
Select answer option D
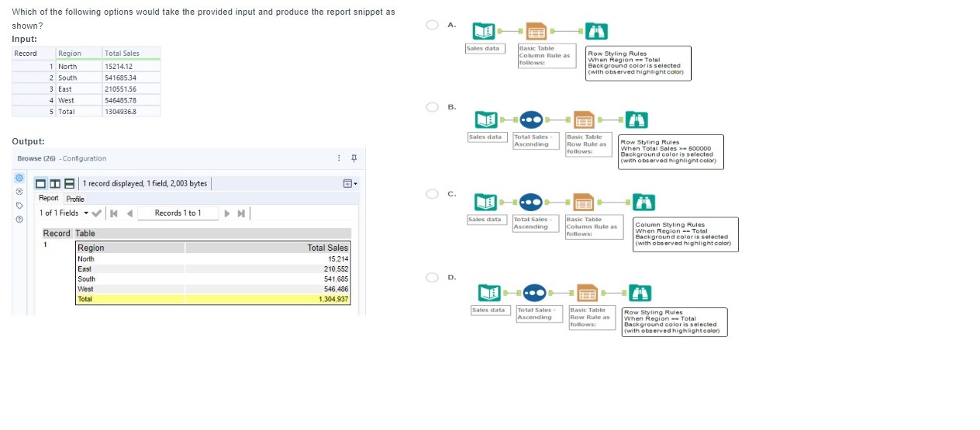433,277
